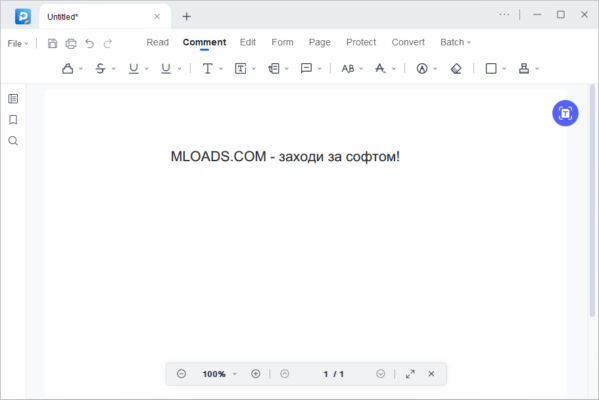This screenshot has width=599, height=400.
Task: Open the thumbnails panel in the sidebar
Action: coord(13,99)
